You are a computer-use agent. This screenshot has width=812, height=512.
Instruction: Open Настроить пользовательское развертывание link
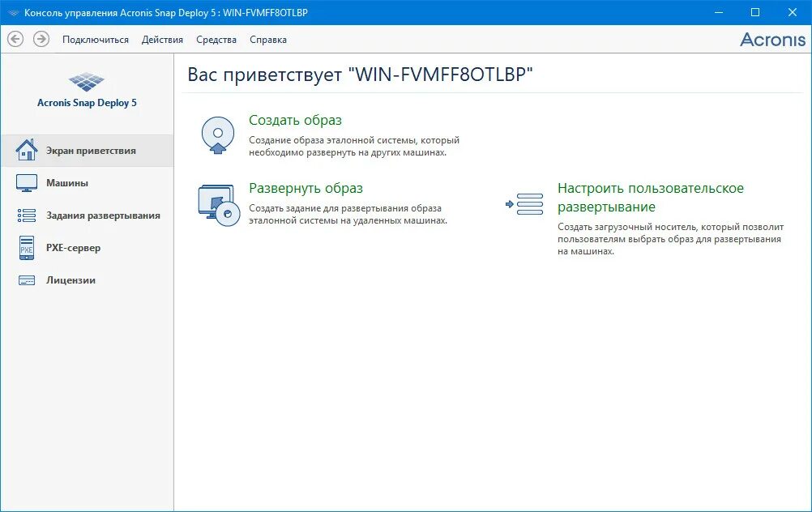[x=651, y=197]
